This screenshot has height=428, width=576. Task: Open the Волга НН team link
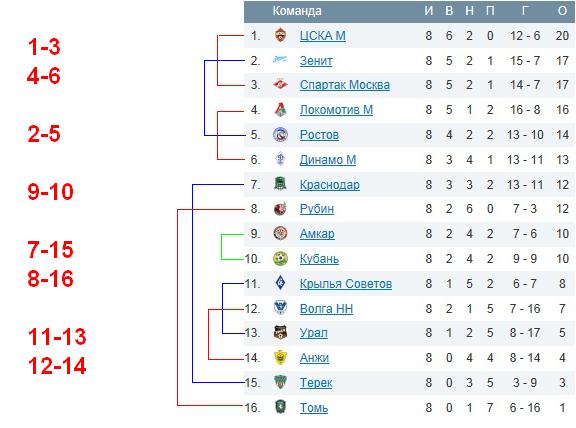tap(326, 309)
